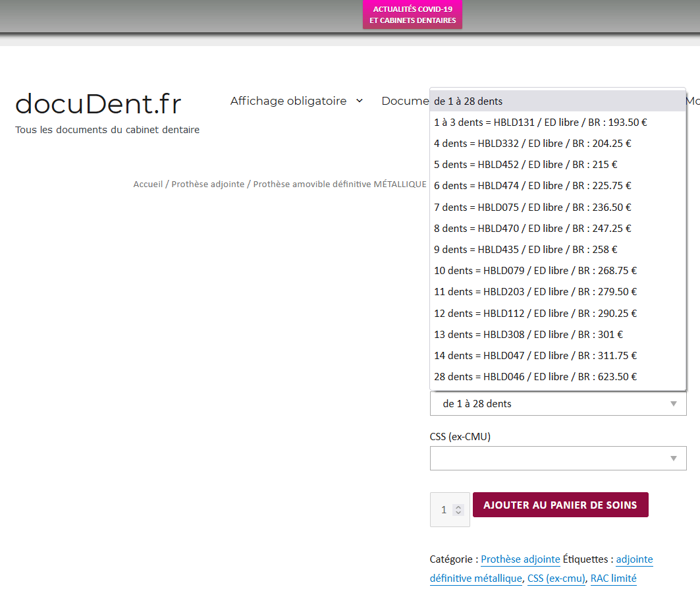Screen dimensions: 700x593
Task: Select the '28 dents = HBLD046' option
Action: click(535, 376)
